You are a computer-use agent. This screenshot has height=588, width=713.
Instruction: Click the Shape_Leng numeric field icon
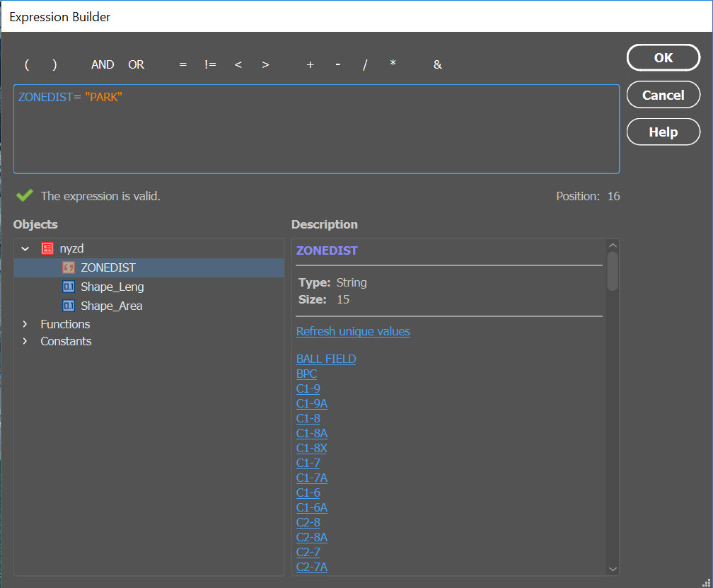click(69, 287)
